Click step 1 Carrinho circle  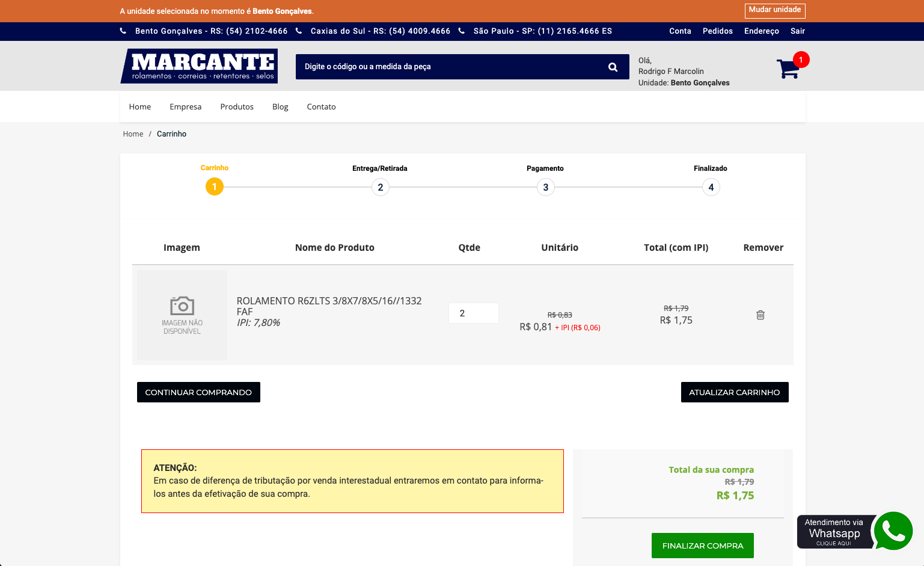click(215, 187)
